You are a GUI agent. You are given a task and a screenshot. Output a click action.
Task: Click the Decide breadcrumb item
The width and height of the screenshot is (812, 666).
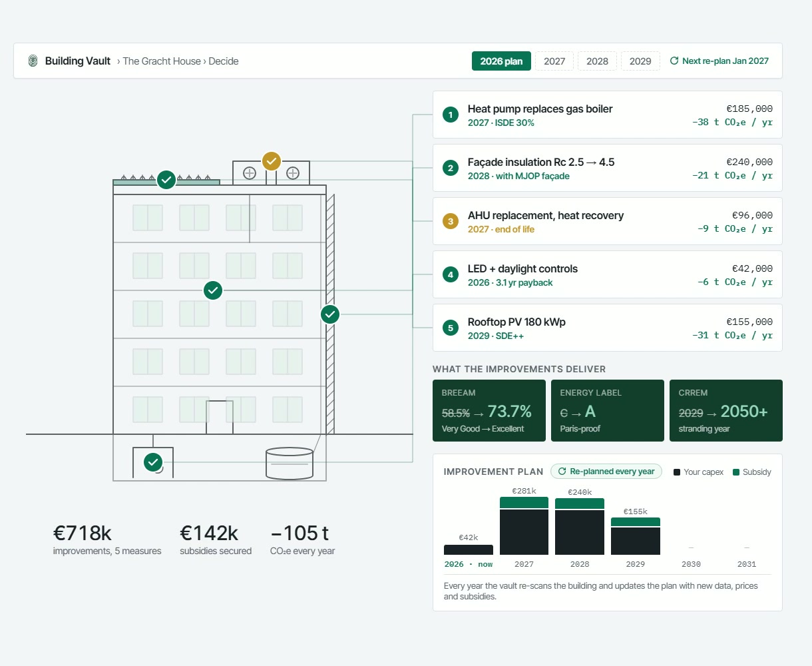224,61
